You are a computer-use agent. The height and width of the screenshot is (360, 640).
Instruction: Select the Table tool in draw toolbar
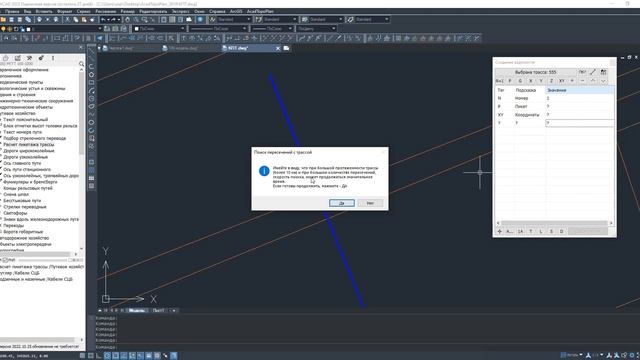click(x=91, y=178)
